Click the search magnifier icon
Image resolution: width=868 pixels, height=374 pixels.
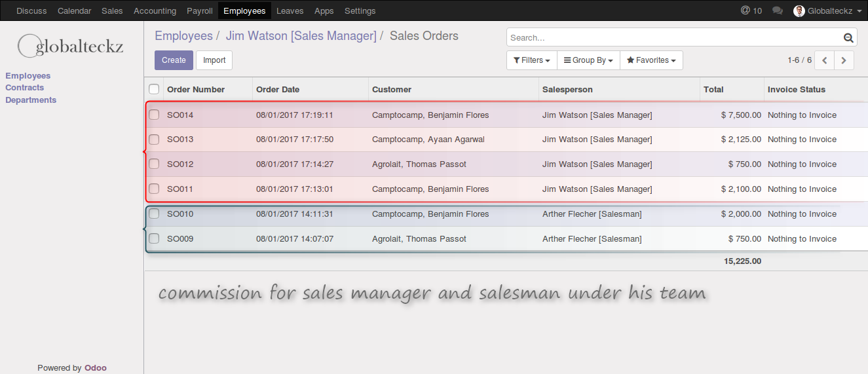click(x=848, y=38)
